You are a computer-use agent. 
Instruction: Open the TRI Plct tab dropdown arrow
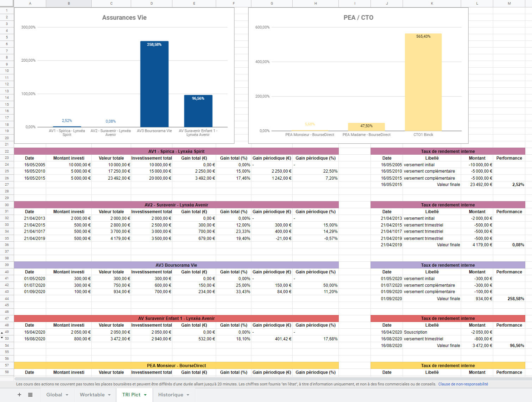tap(145, 395)
